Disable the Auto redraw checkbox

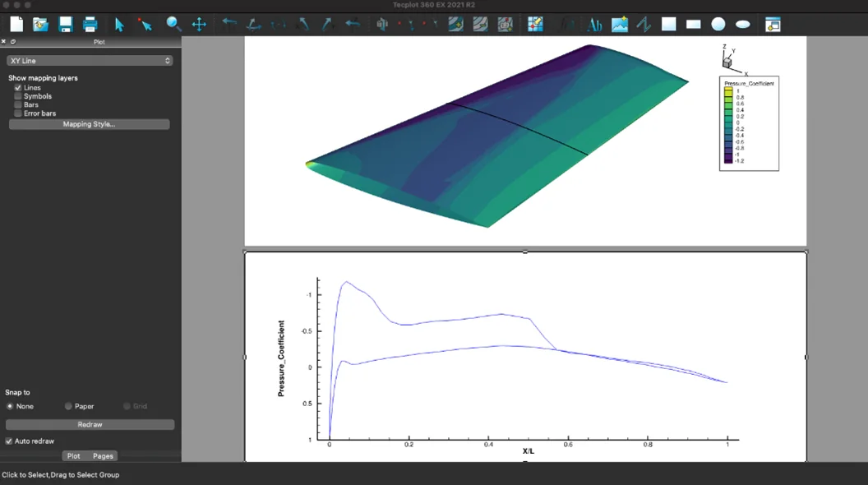[9, 441]
